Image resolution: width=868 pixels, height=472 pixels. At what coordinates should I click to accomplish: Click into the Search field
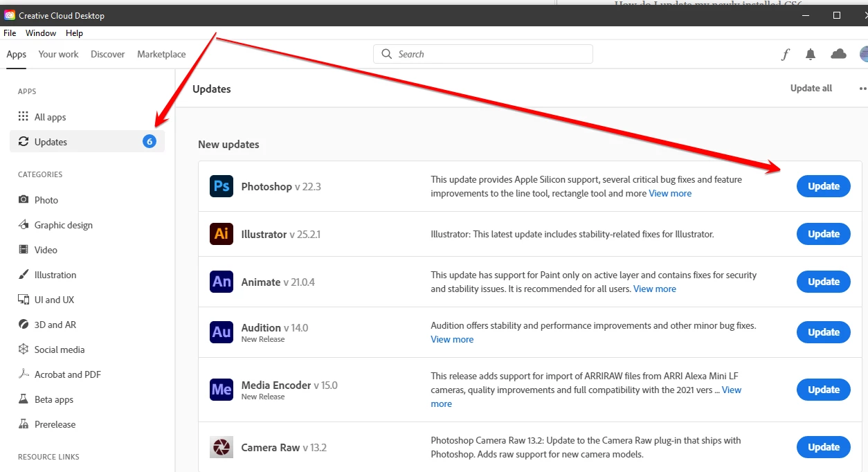point(483,54)
